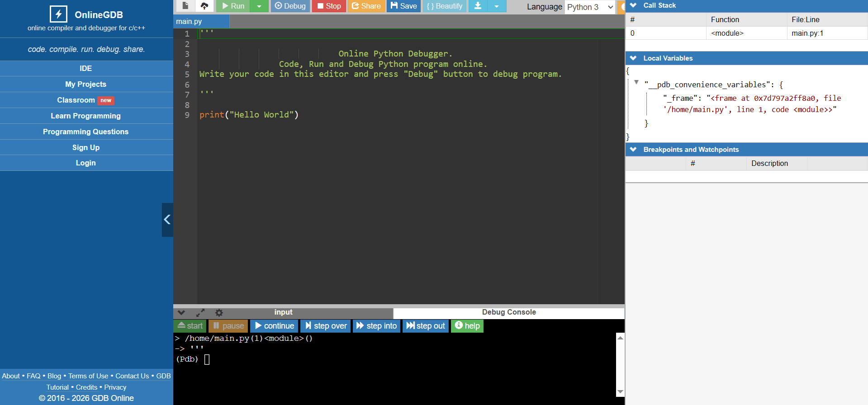Click line 1 gutter number
The image size is (868, 405).
[187, 34]
